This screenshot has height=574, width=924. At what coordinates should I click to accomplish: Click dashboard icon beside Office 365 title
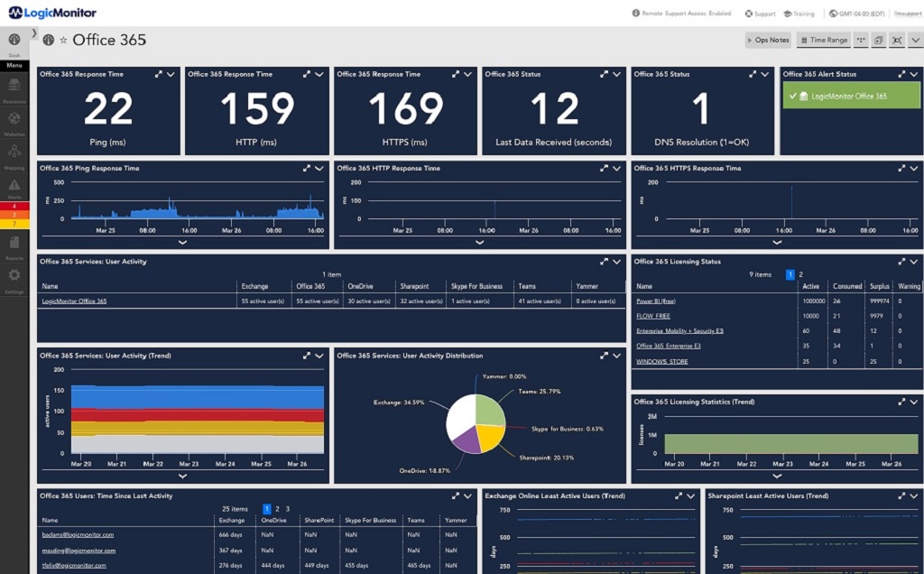click(x=49, y=40)
